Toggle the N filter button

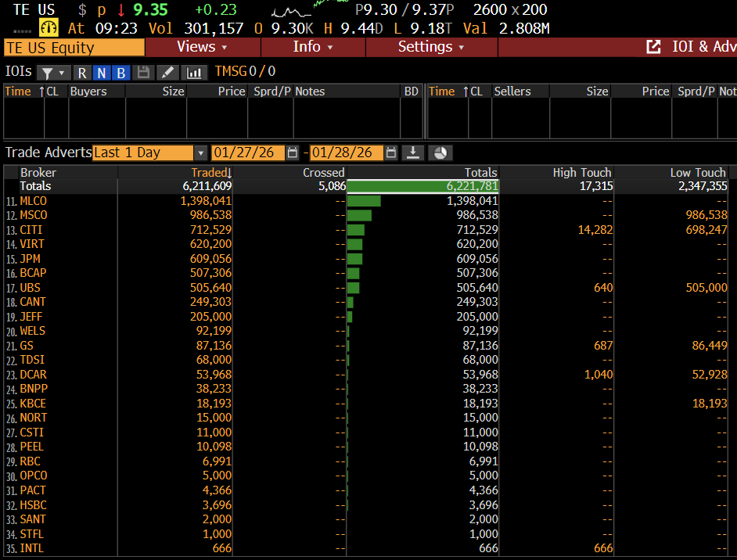[101, 74]
